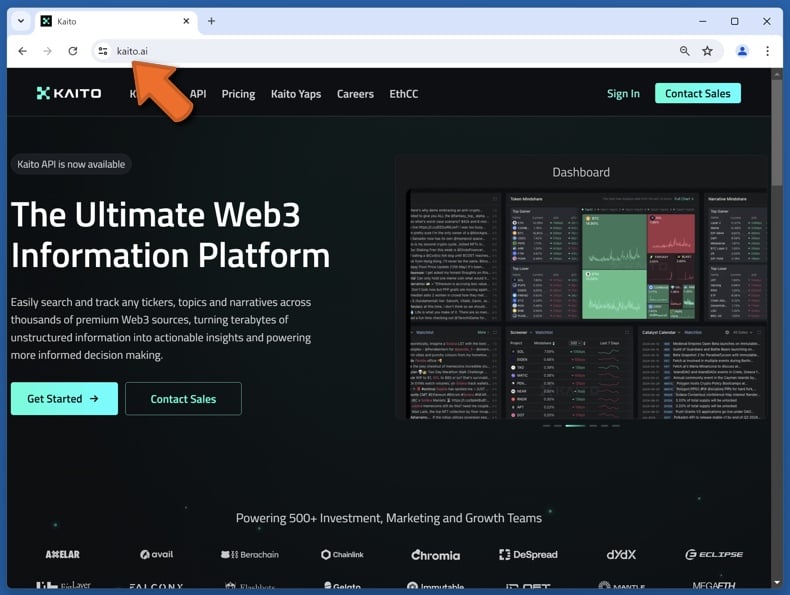Viewport: 790px width, 595px height.
Task: Close the Kaito tab
Action: pyautogui.click(x=186, y=21)
